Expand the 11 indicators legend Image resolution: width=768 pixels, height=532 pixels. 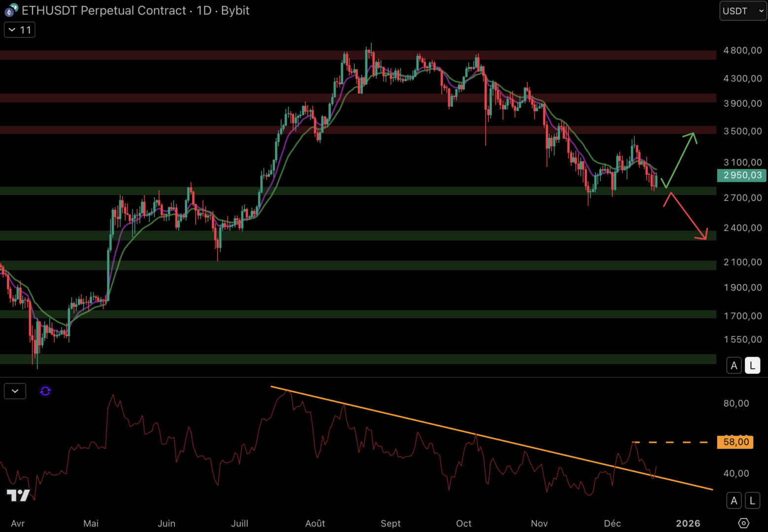coord(20,30)
